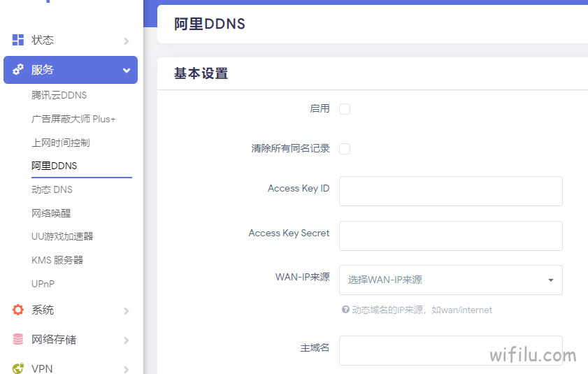588x374 pixels.
Task: Click the VPN globe icon
Action: point(18,368)
